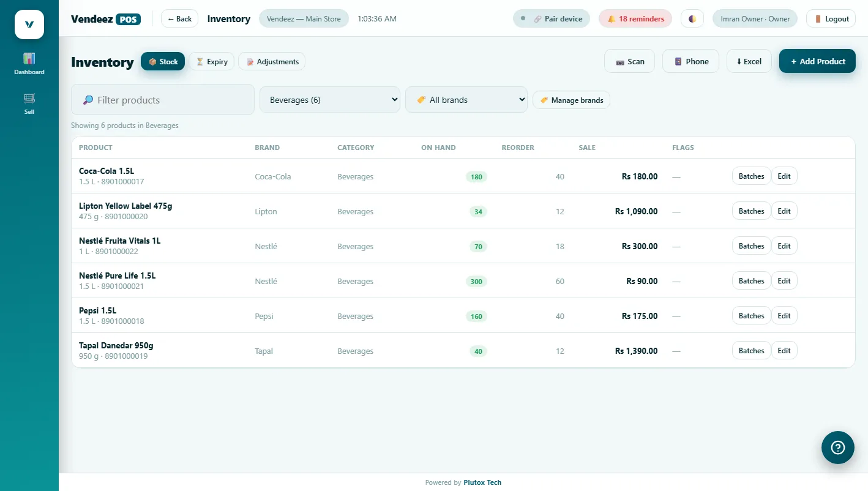The image size is (868, 491).
Task: Click the Imran Owner user chip
Action: click(755, 19)
